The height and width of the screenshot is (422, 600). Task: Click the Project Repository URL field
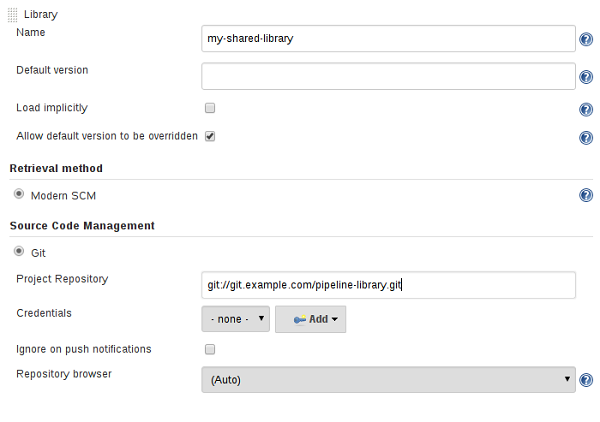click(x=388, y=285)
